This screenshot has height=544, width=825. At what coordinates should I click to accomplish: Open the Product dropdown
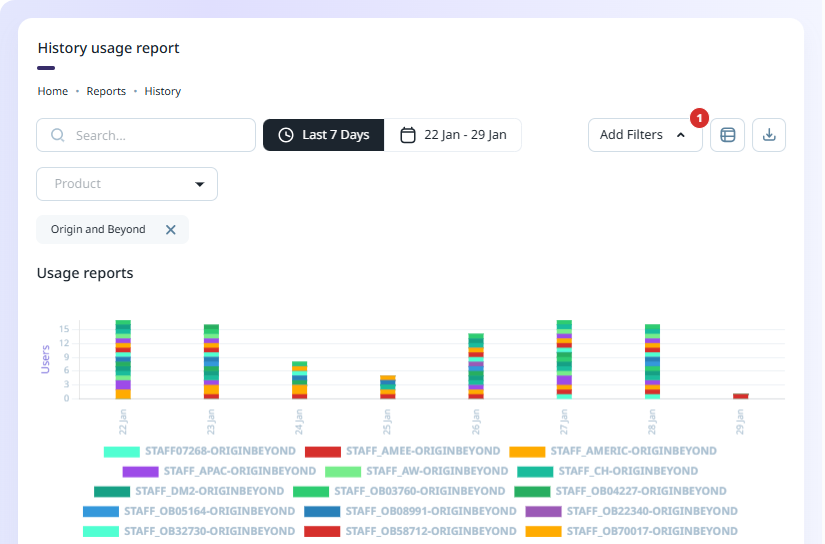[127, 184]
